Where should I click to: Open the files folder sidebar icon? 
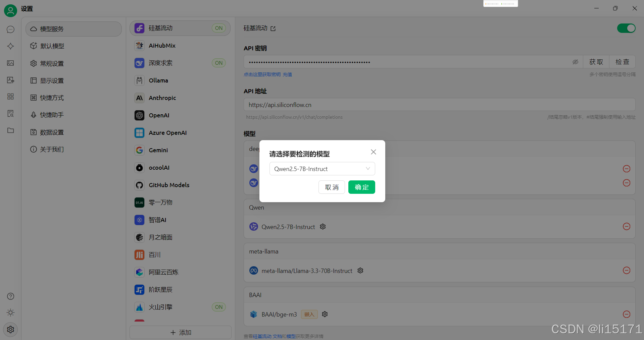tap(10, 130)
